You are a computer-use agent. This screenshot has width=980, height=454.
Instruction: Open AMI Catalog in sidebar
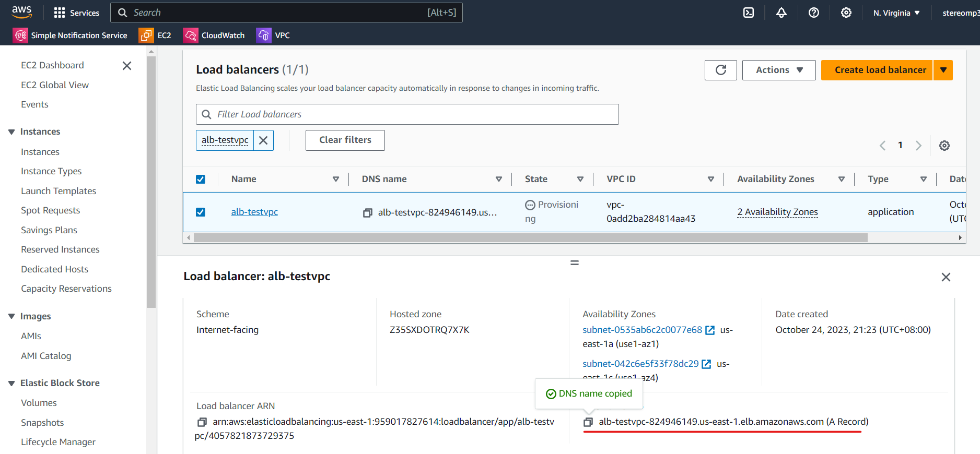(46, 356)
